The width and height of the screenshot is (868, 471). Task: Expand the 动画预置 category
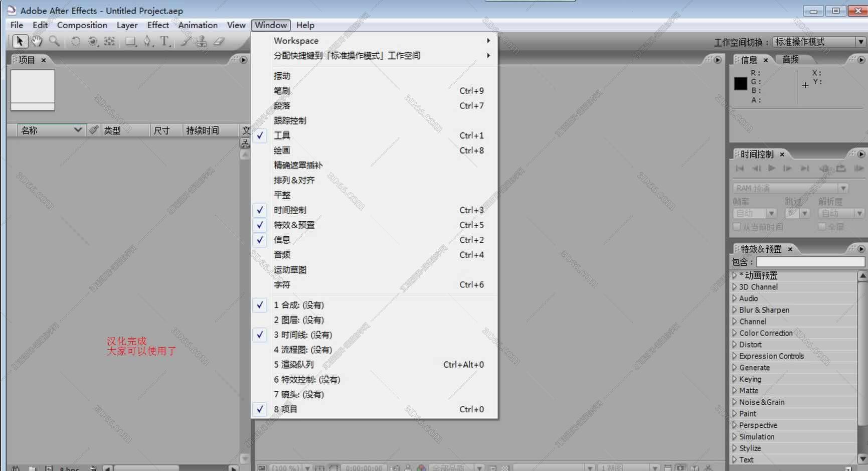pos(735,275)
